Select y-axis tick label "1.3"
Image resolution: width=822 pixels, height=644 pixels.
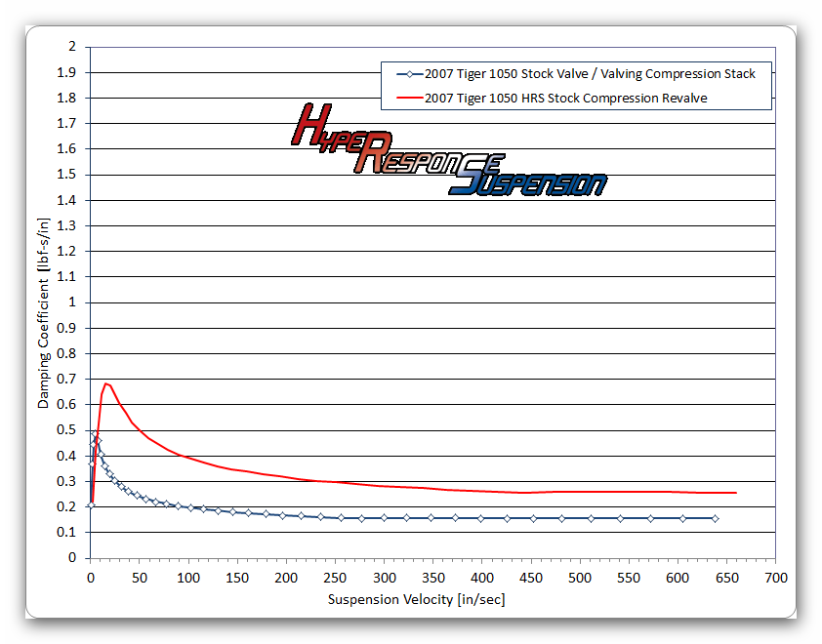[x=66, y=225]
